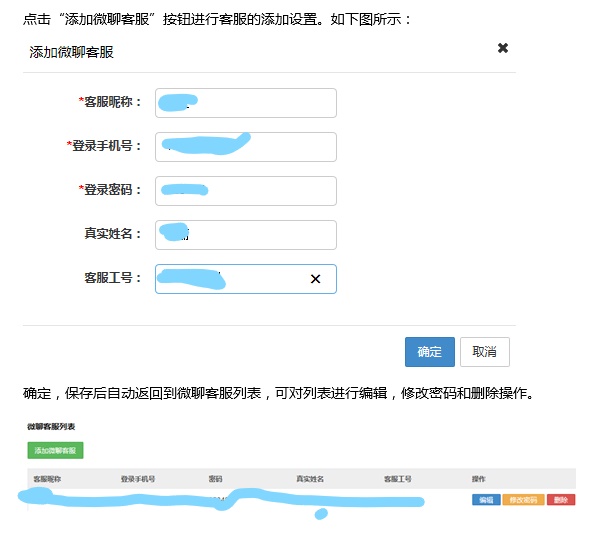Clear the 客服工号 field using X icon
This screenshot has width=607, height=546.
315,279
